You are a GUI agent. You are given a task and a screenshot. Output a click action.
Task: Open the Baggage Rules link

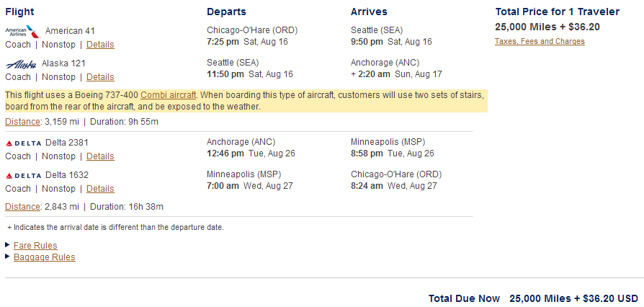pyautogui.click(x=44, y=257)
